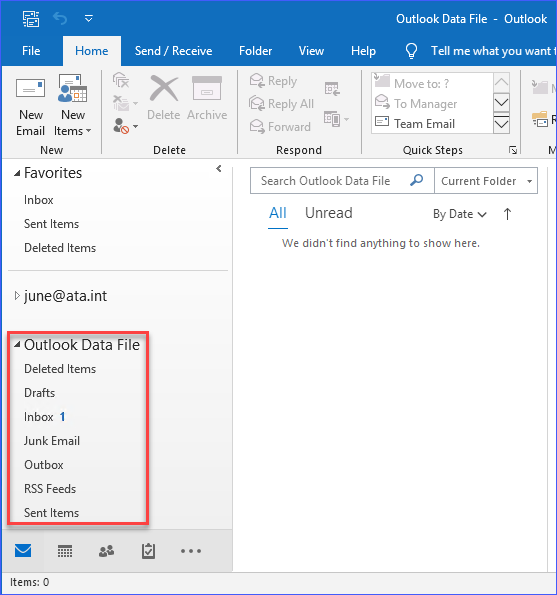The height and width of the screenshot is (595, 557).
Task: Click the Search Outlook Data File field
Action: (330, 181)
